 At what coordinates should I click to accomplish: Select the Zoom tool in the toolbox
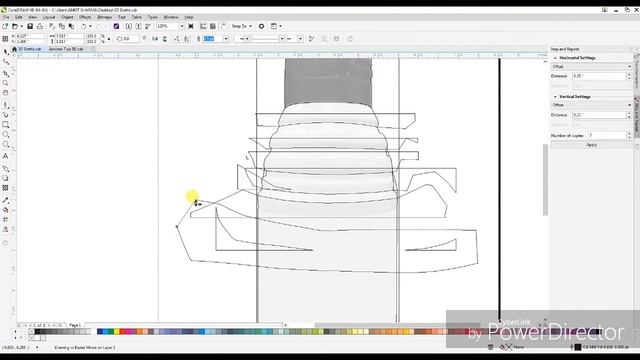[x=5, y=83]
